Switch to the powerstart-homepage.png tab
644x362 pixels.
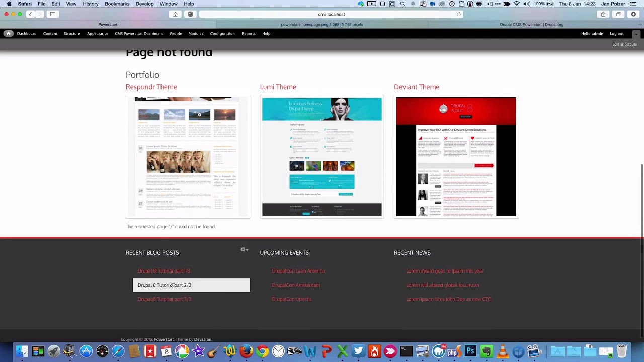point(322,24)
